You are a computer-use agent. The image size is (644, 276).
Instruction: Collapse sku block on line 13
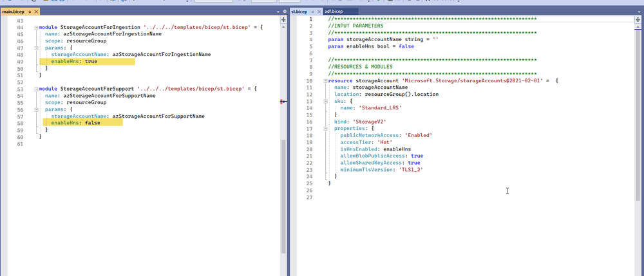[324, 101]
